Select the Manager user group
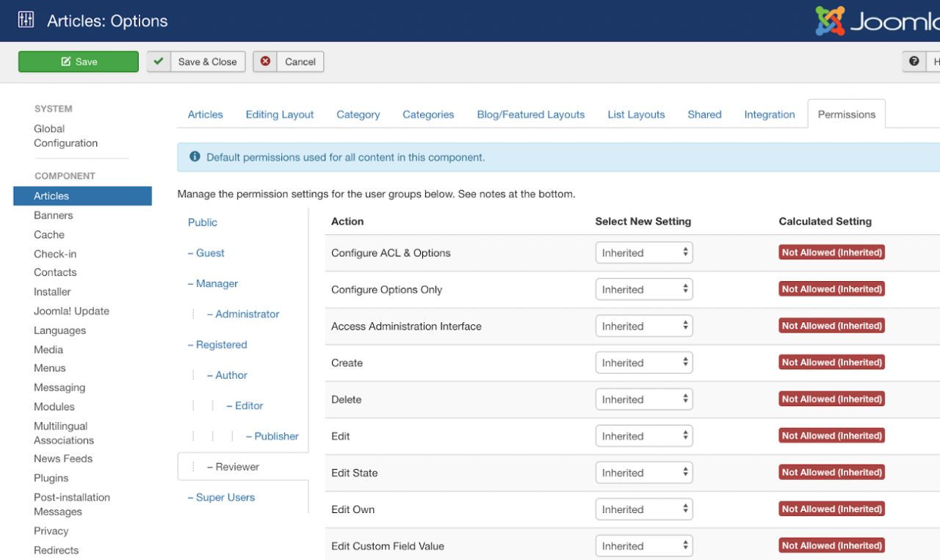 click(213, 283)
